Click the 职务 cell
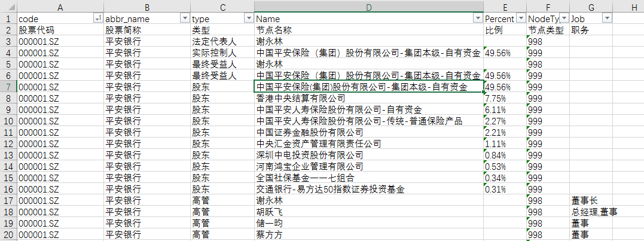Viewport: 644px width, 241px height. point(591,30)
